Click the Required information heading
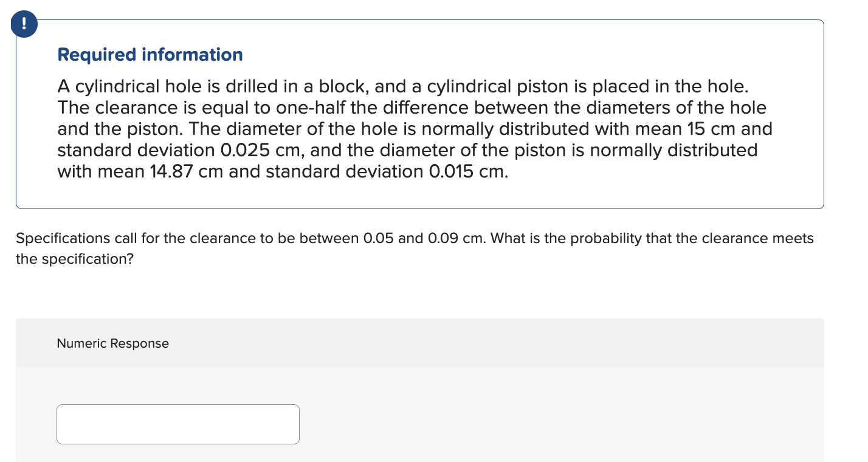This screenshot has height=462, width=868. pyautogui.click(x=150, y=55)
